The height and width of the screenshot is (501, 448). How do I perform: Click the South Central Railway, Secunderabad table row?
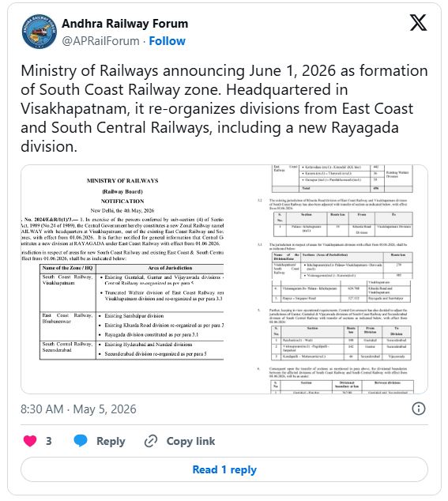132,350
